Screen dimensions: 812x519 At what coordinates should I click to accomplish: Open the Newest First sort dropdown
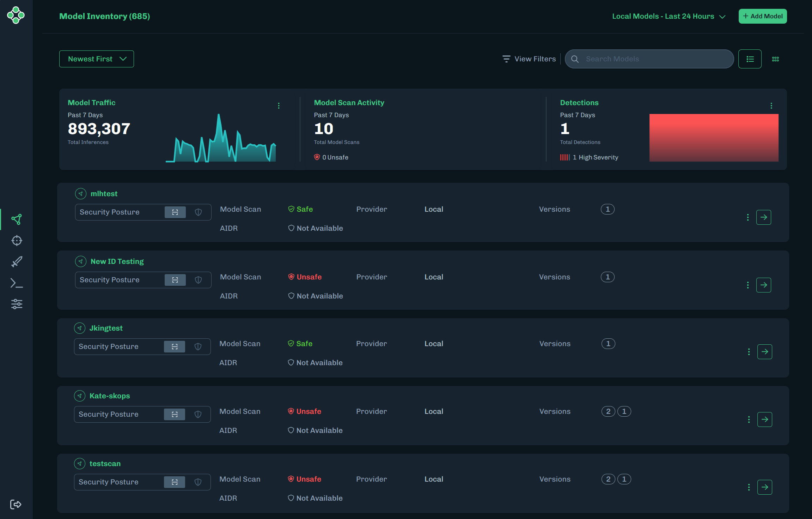pyautogui.click(x=97, y=59)
